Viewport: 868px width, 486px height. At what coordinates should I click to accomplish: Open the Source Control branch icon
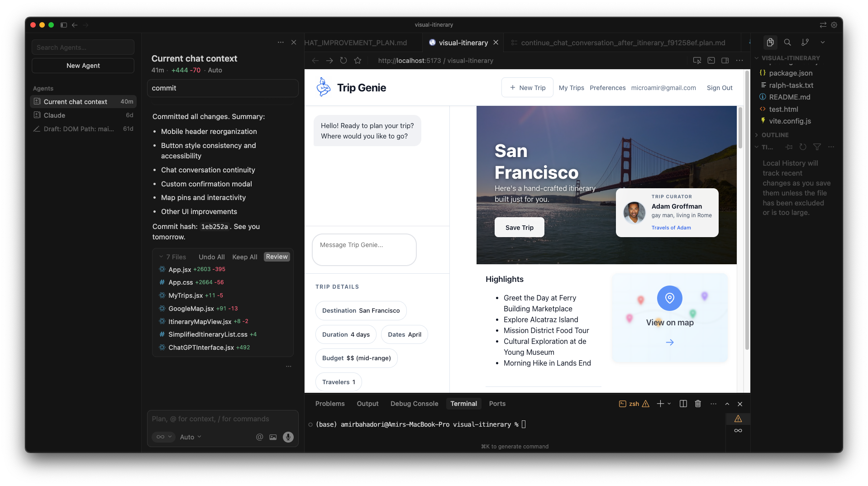(x=805, y=42)
